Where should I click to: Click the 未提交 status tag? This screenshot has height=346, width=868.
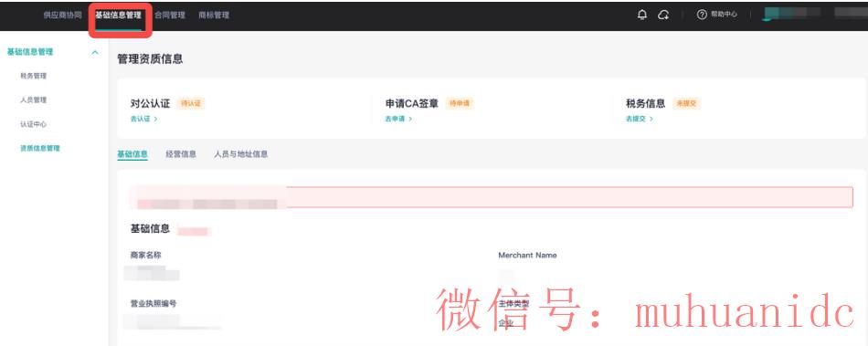pos(686,103)
